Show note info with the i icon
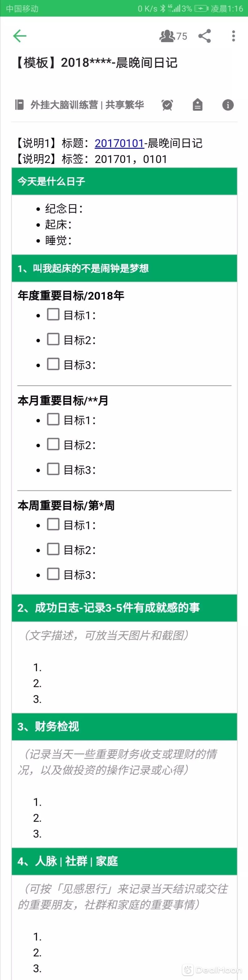Image resolution: width=248 pixels, height=980 pixels. tap(228, 105)
